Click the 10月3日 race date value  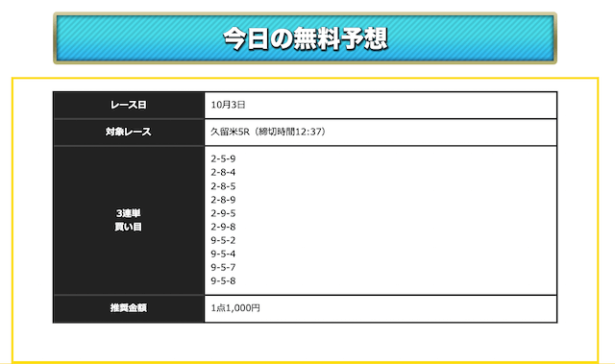tap(228, 105)
